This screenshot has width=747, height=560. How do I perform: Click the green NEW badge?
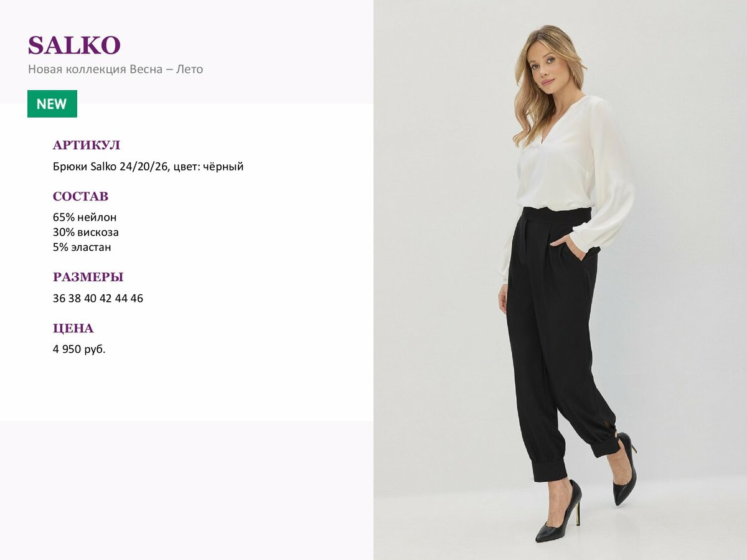[x=52, y=104]
